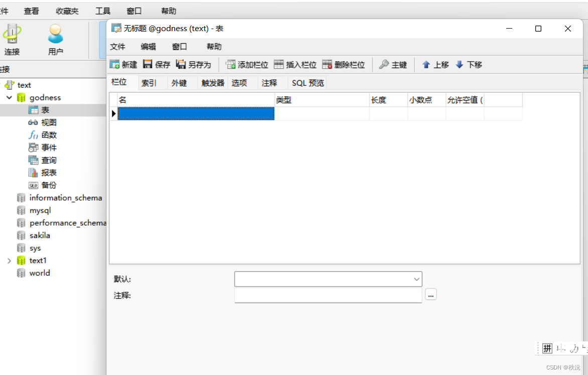588x375 pixels.
Task: Open the SQL 预览 tab
Action: point(307,83)
